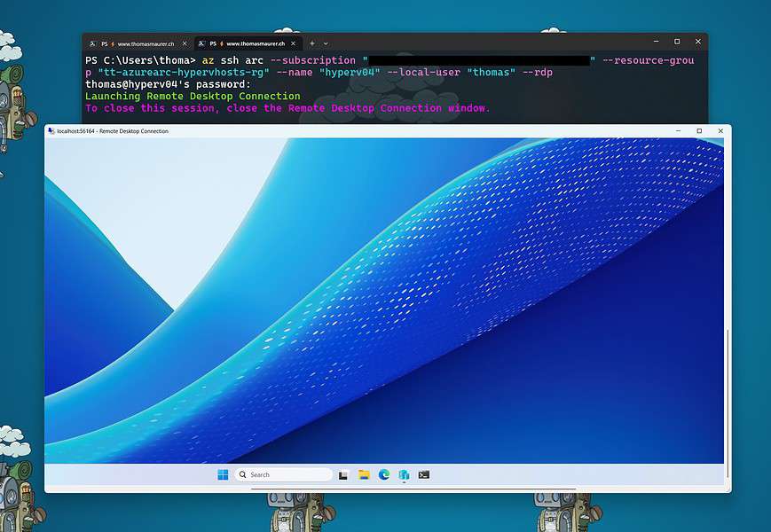Maximize the Remote Desktop Connection window
This screenshot has height=532, width=771.
(x=699, y=130)
